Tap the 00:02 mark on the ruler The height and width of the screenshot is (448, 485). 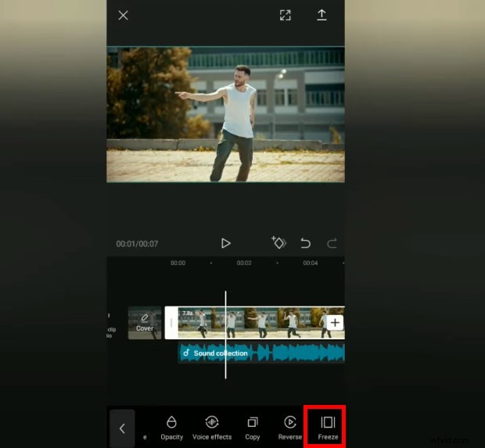coord(244,263)
